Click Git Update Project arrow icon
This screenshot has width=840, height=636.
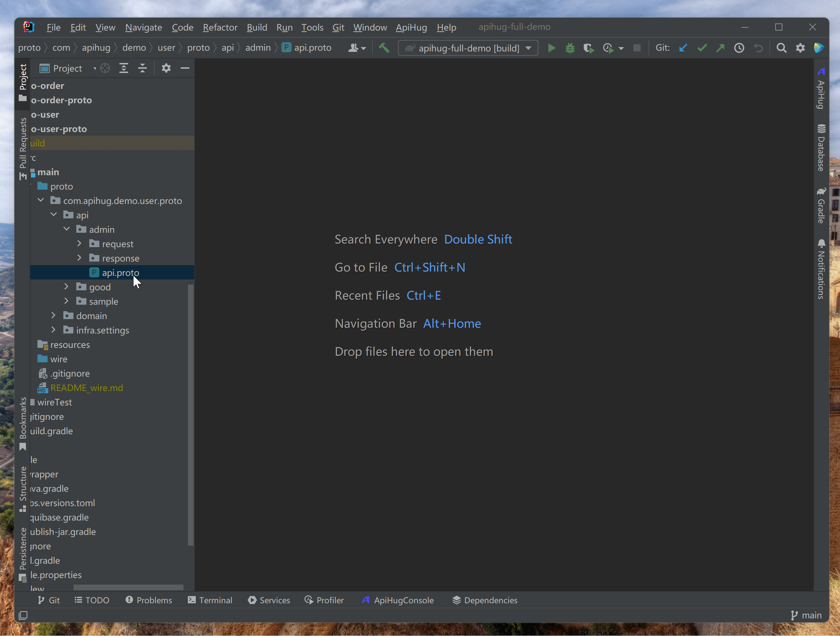[x=683, y=48]
